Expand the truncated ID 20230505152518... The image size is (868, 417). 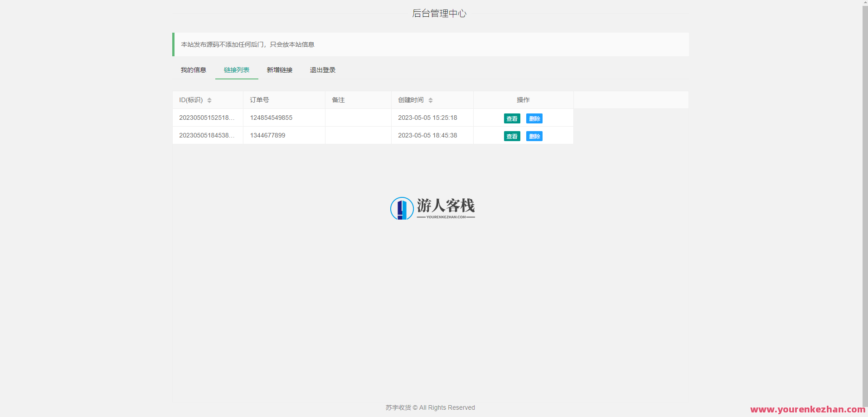pos(207,118)
